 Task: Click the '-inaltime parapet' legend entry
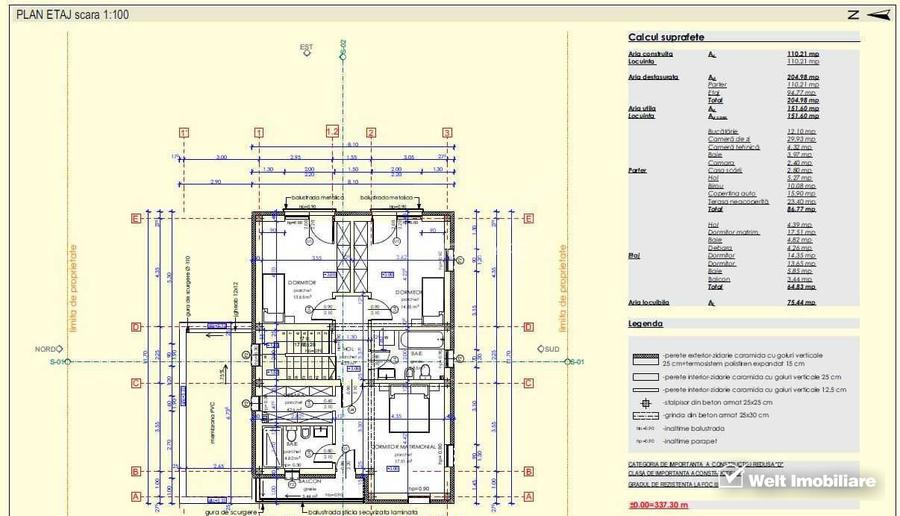point(689,441)
